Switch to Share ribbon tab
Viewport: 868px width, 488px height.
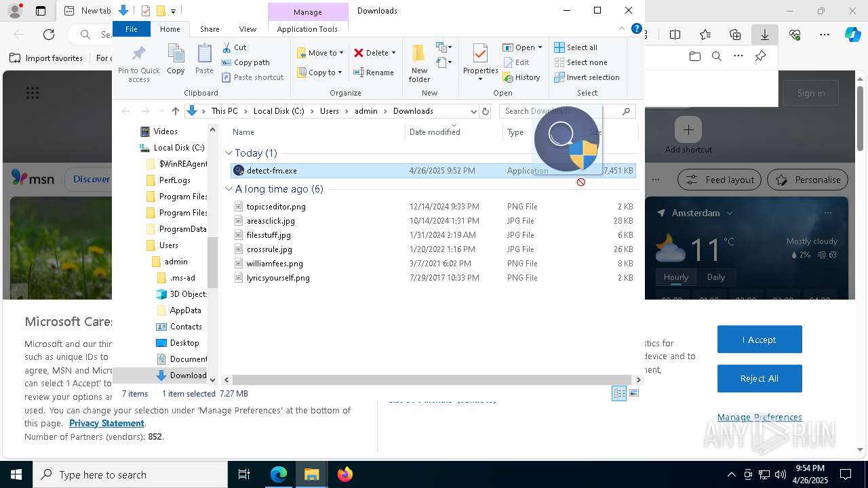210,29
